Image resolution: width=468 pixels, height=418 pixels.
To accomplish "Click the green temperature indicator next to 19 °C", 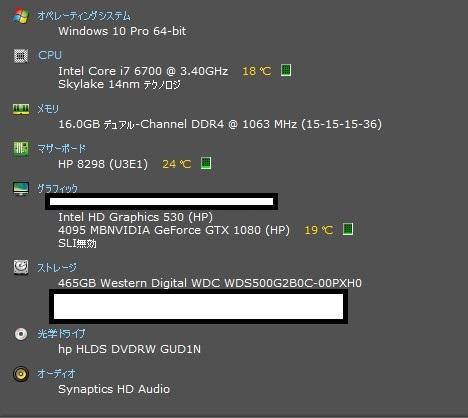I will pos(348,229).
